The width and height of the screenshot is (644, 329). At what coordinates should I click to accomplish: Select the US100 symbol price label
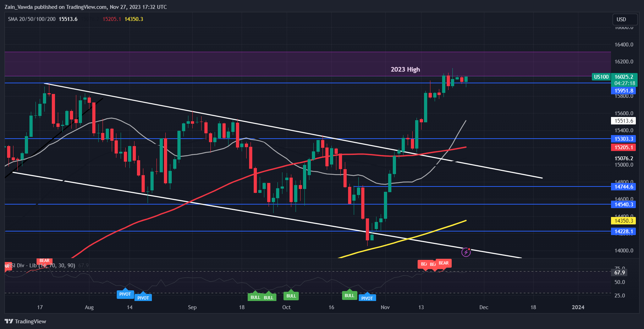tap(601, 77)
